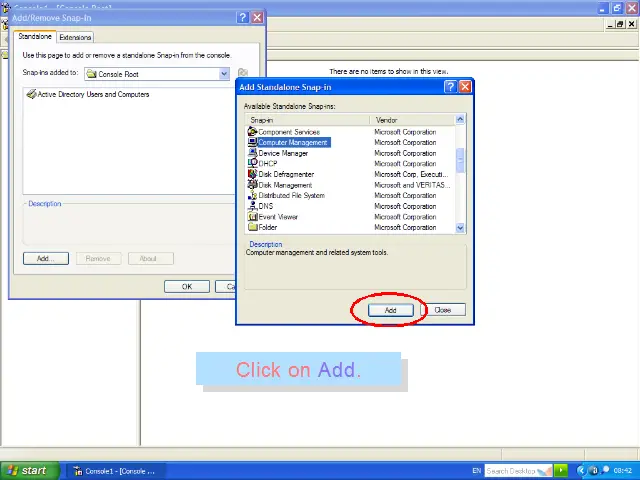Screen dimensions: 640x480
Task: Click Add in Add Standalone Snap-in dialog
Action: tap(390, 310)
